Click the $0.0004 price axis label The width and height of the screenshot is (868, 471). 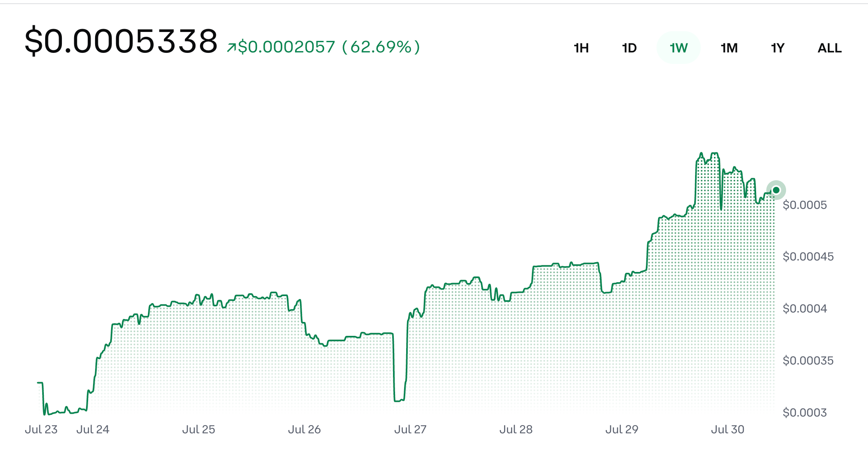pyautogui.click(x=805, y=308)
